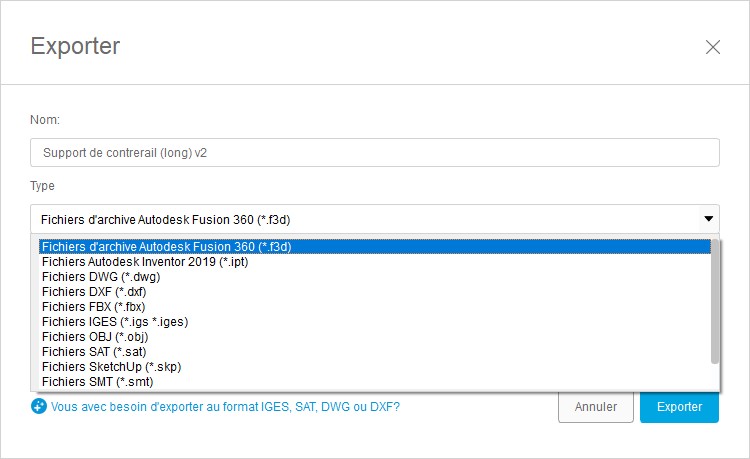Click the file type list scrollbar
This screenshot has height=459, width=750.
(715, 301)
